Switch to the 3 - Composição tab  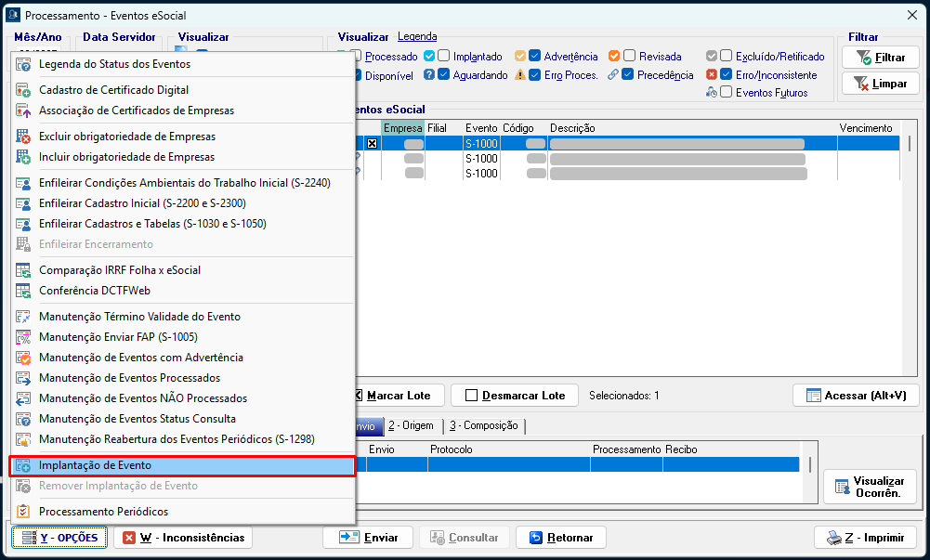483,425
